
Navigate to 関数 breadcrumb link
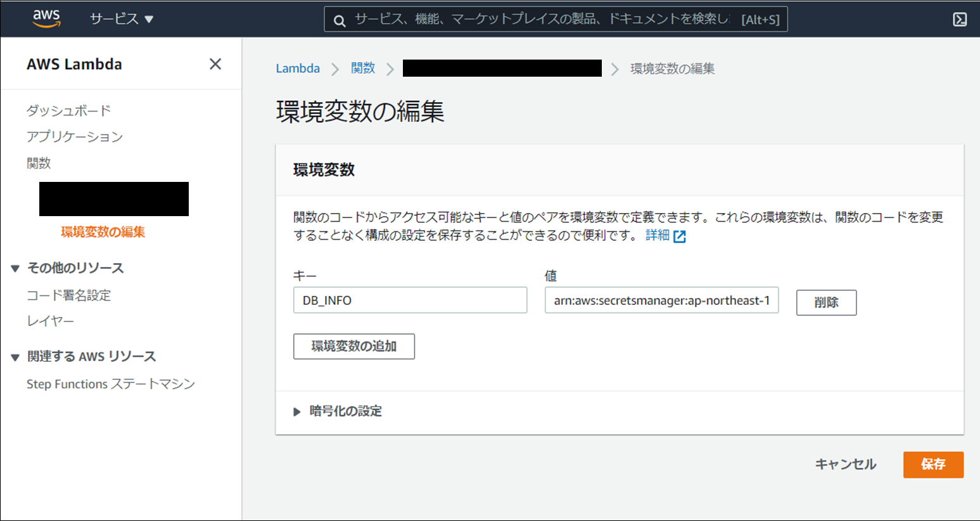pyautogui.click(x=363, y=68)
